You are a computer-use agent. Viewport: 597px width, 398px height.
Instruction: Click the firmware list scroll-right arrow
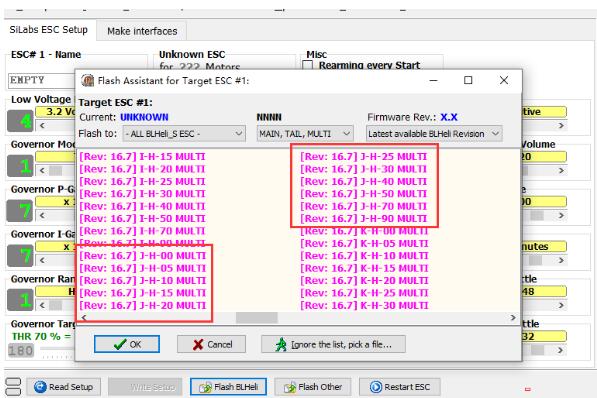pos(513,318)
